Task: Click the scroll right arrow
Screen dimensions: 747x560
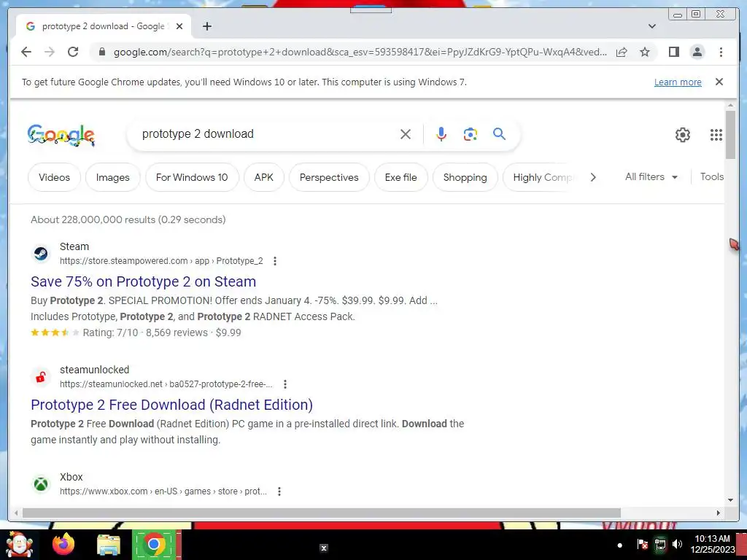Action: point(719,513)
